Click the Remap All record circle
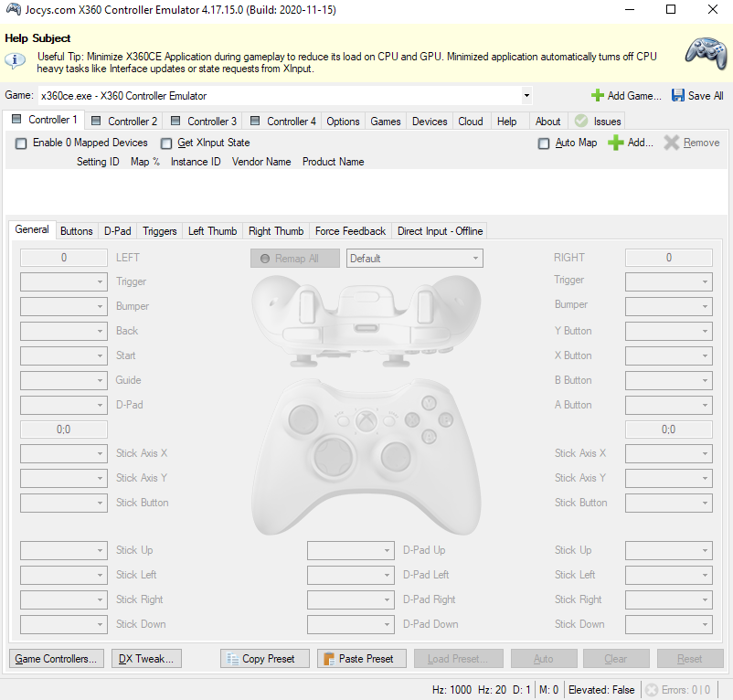 pos(264,259)
